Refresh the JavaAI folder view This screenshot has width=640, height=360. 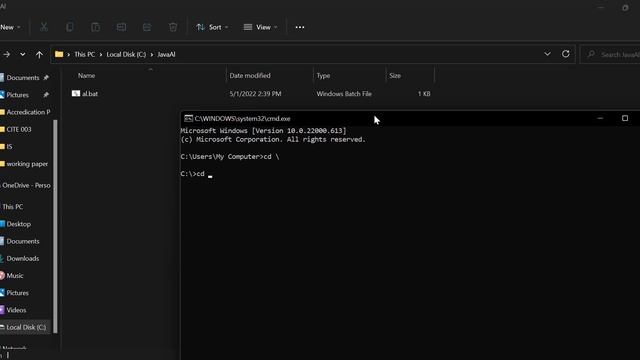[565, 54]
